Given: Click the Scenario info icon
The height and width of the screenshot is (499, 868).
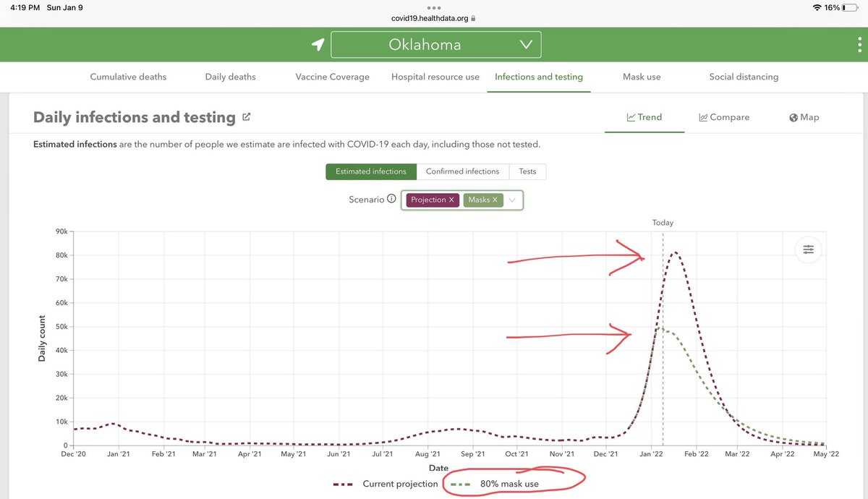Looking at the screenshot, I should [391, 199].
